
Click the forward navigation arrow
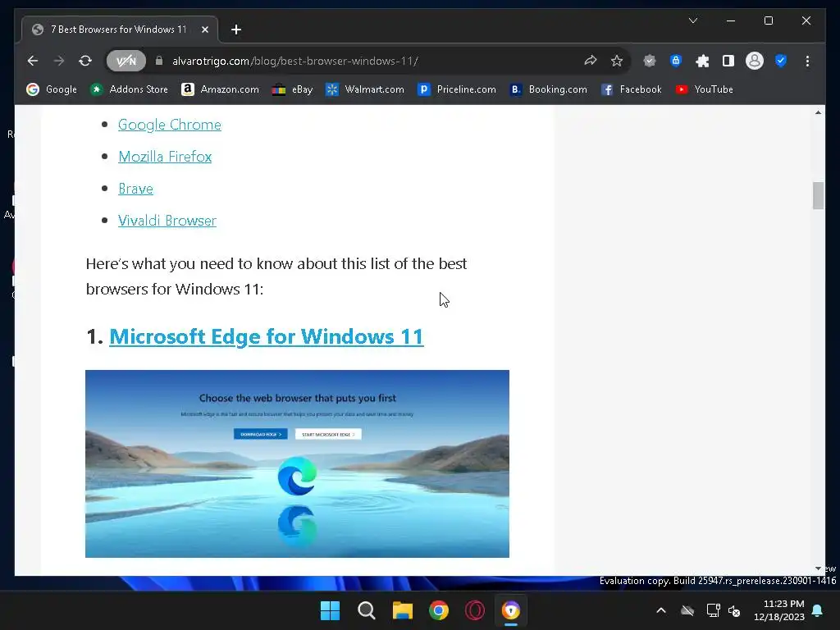pos(59,61)
